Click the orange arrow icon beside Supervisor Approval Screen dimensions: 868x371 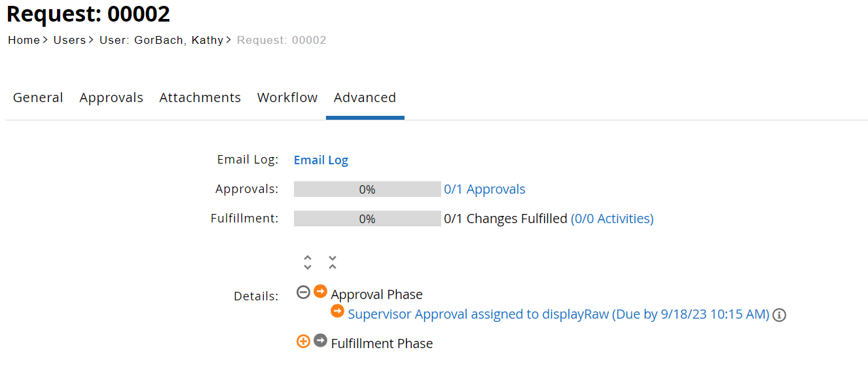pyautogui.click(x=337, y=311)
